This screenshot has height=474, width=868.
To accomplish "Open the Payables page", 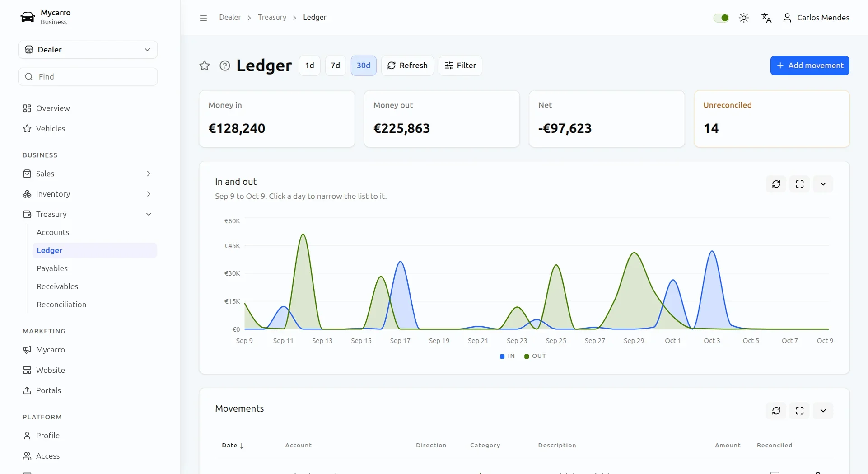I will pos(95,268).
